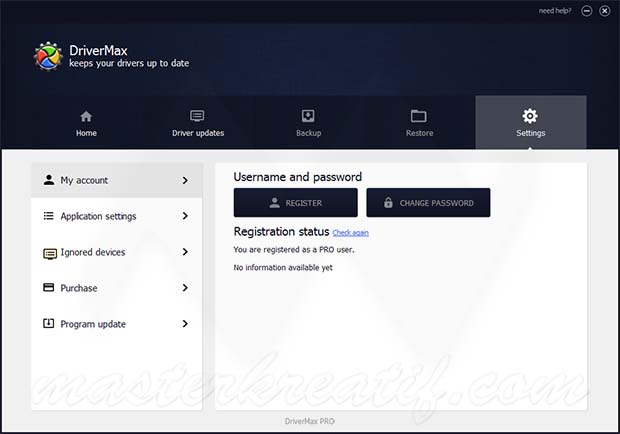
Task: Open Program update menu label
Action: click(x=93, y=324)
